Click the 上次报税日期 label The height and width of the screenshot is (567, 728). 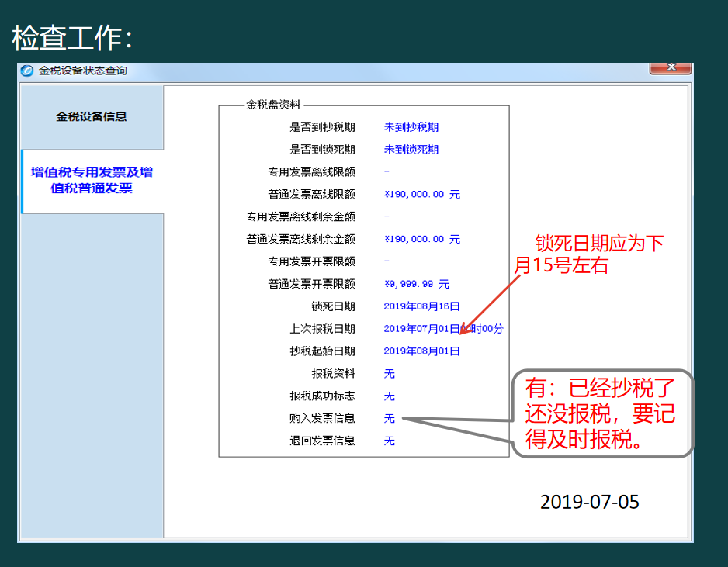[322, 329]
